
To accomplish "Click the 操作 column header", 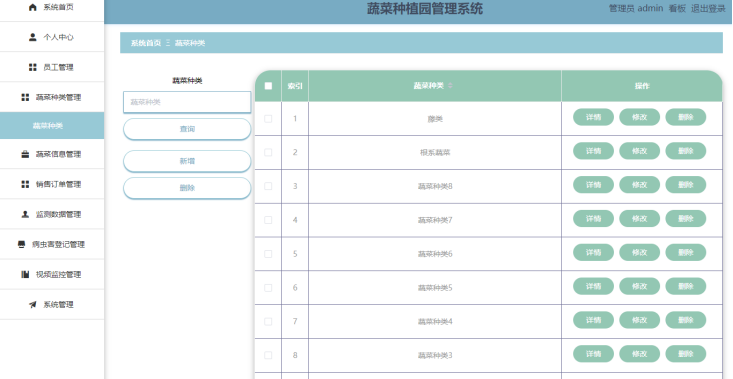I will click(642, 86).
